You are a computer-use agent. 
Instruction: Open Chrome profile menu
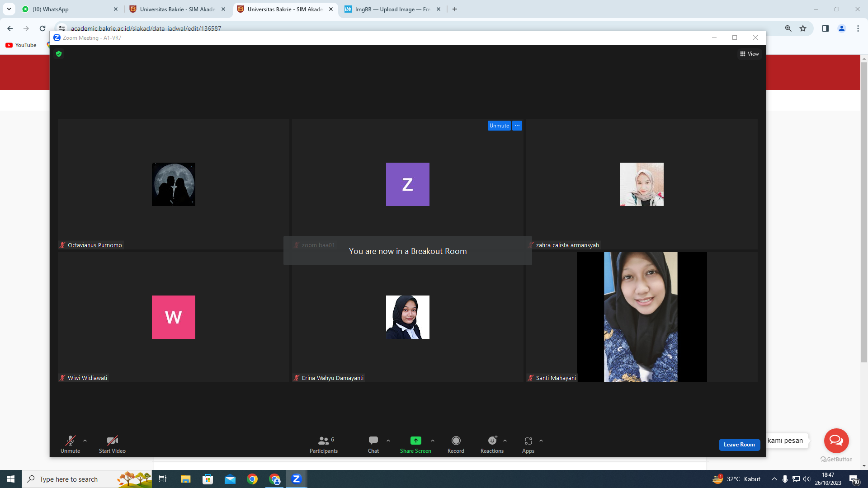[842, 28]
